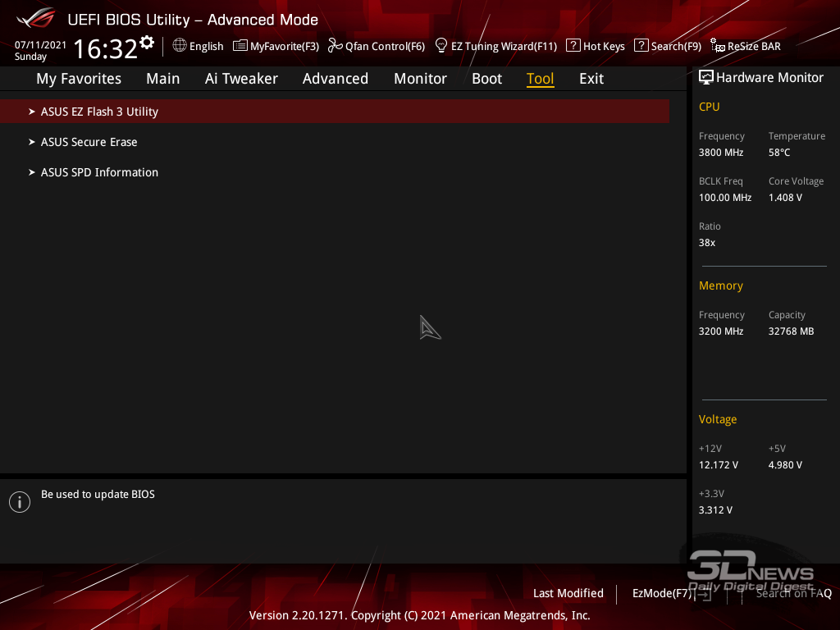This screenshot has width=840, height=630.
Task: Select the Advanced tab
Action: pos(336,79)
